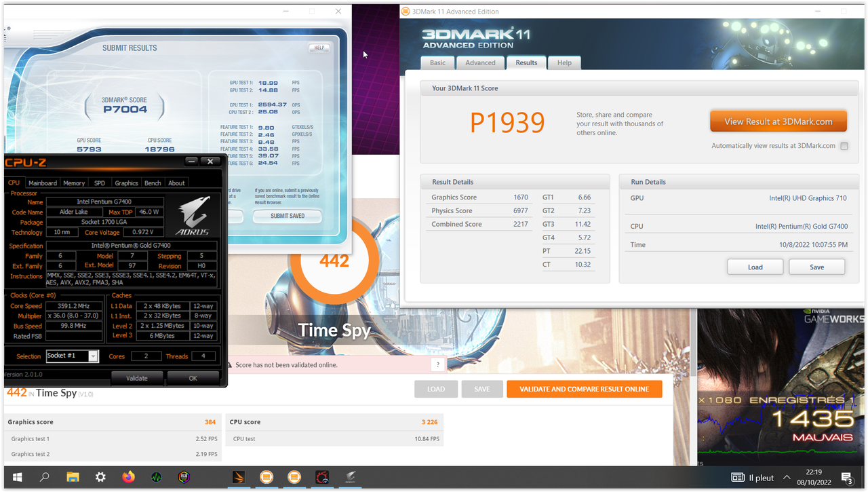Click the Time Spy Graphics score 384
The image size is (868, 492).
(210, 422)
